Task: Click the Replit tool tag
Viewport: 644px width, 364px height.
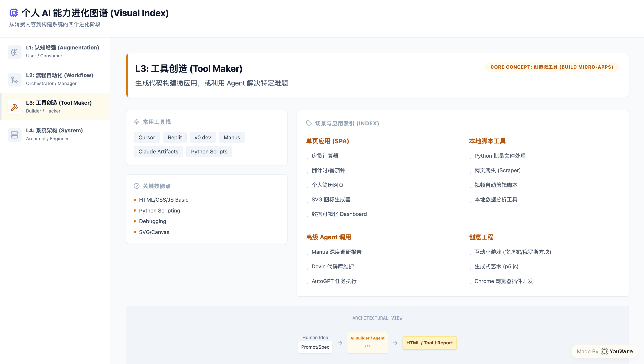Action: [x=175, y=137]
